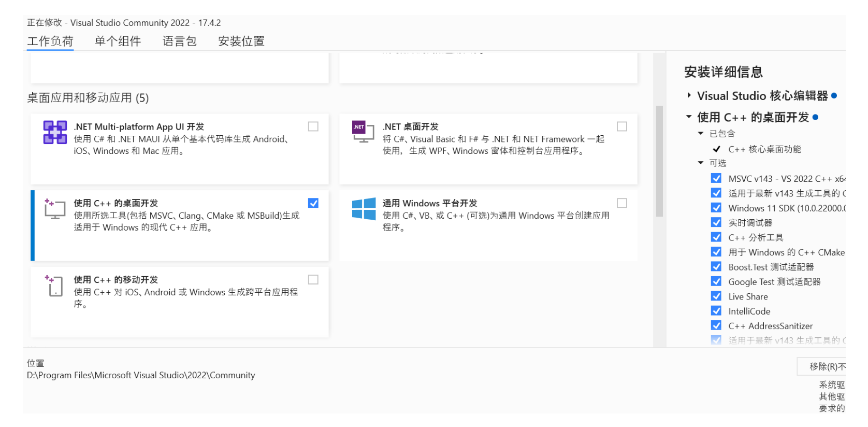Open the 语言包 tab

(x=180, y=41)
